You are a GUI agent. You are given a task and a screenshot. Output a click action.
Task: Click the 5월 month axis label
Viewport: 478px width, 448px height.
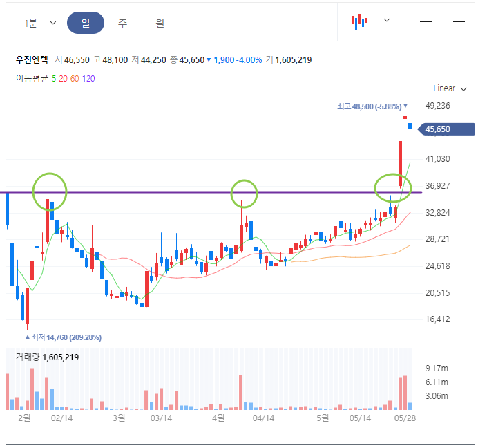tap(323, 418)
